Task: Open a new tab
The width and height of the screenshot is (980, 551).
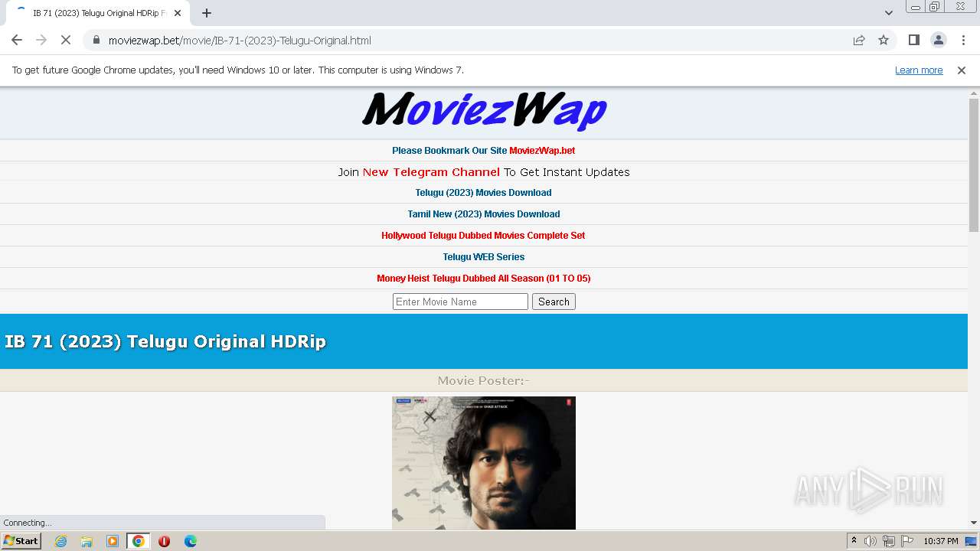Action: (207, 13)
